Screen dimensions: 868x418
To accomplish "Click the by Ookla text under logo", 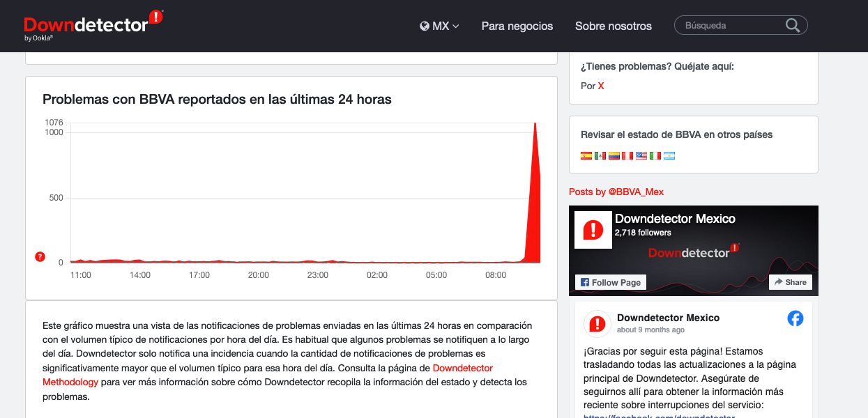I will (38, 38).
